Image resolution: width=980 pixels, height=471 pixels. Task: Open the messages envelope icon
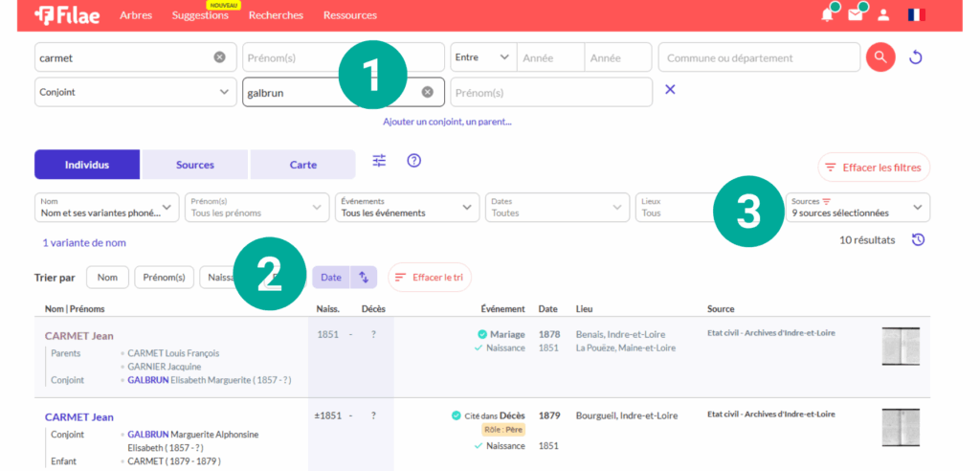point(855,14)
